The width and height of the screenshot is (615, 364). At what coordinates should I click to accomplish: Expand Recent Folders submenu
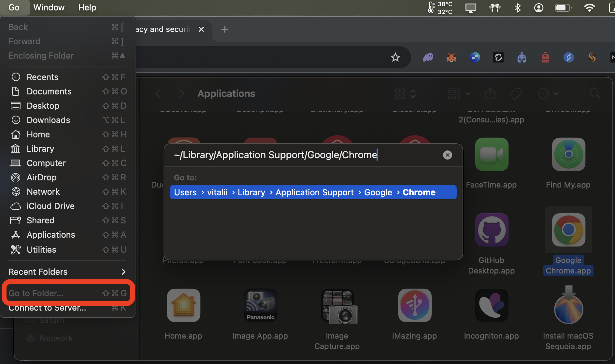67,272
